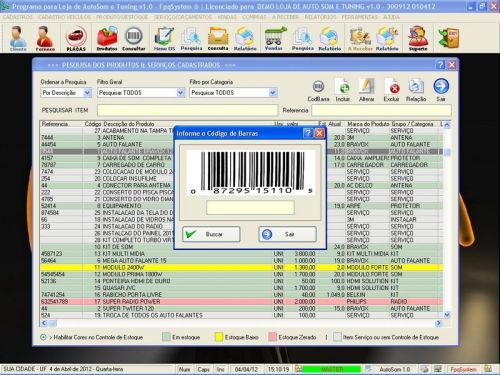
Task: Select row SUPER TWITER 120
Action: click(x=241, y=308)
